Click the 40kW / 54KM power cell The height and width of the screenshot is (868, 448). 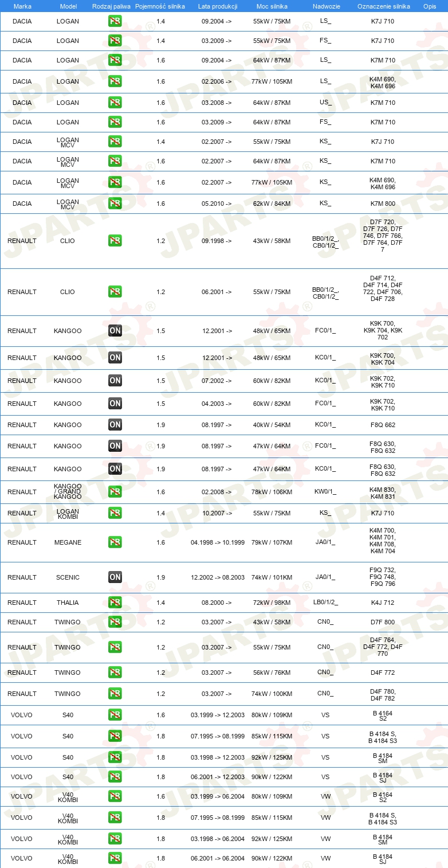[x=272, y=425]
